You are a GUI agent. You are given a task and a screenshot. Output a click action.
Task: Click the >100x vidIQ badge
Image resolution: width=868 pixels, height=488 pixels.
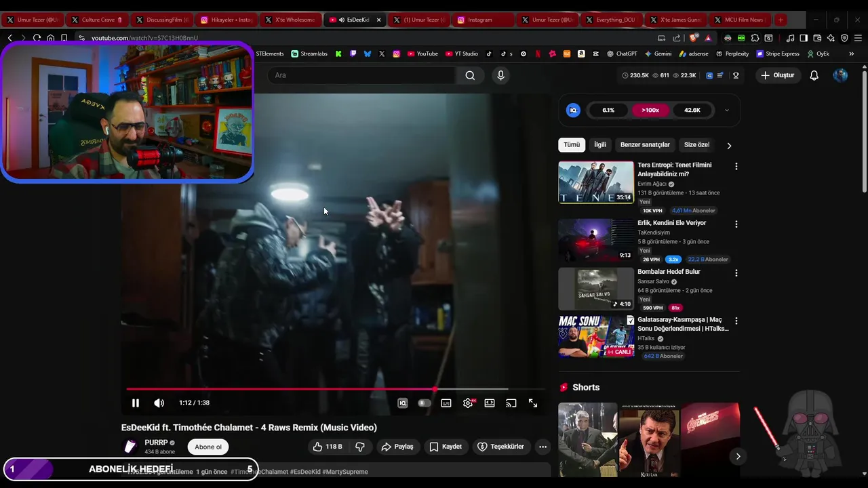650,110
